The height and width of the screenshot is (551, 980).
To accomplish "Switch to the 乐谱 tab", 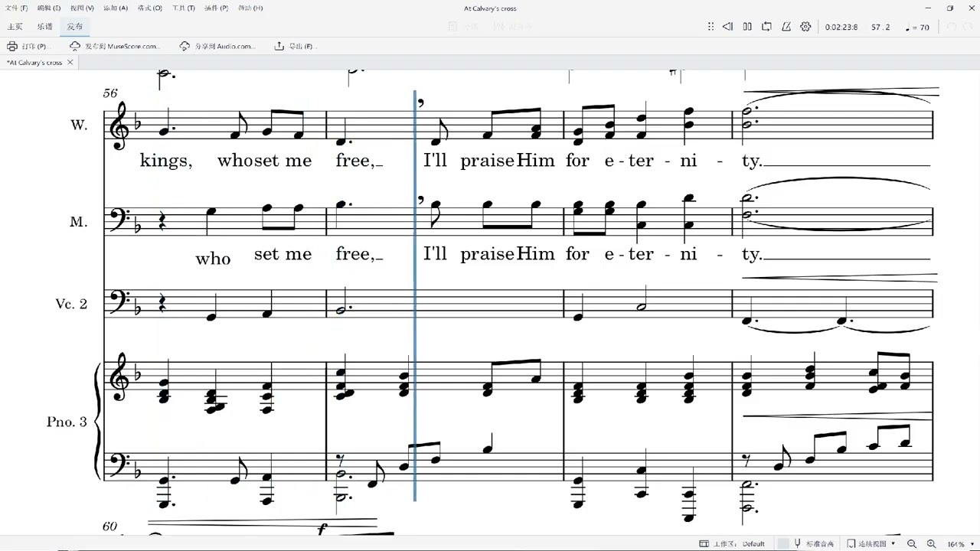I will point(44,27).
